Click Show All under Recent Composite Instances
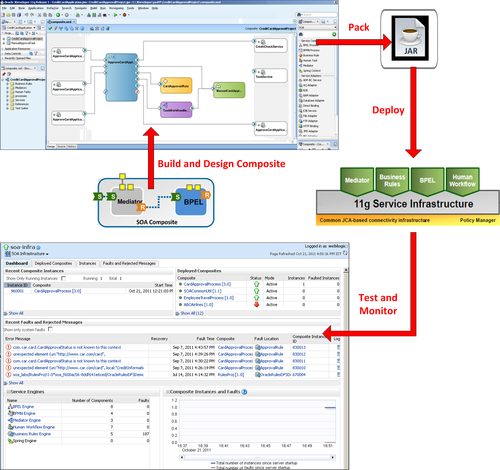Image resolution: width=500 pixels, height=470 pixels. 16,313
